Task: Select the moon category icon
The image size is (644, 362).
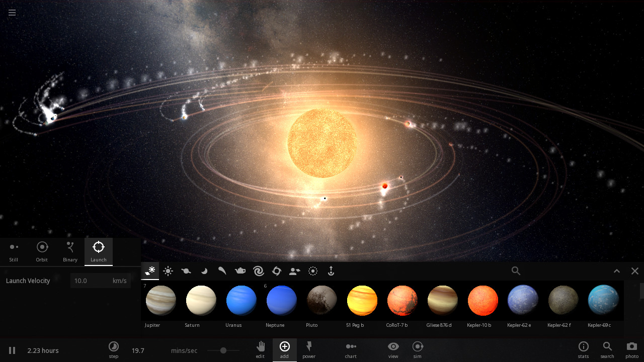Action: 204,271
